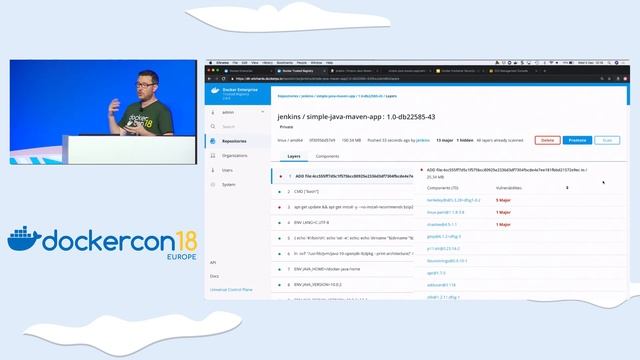Click the 5 Major vulnerability label

click(x=503, y=200)
